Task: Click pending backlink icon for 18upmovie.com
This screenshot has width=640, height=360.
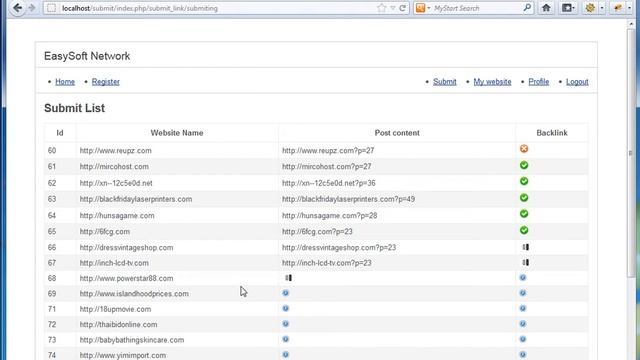Action: [523, 309]
